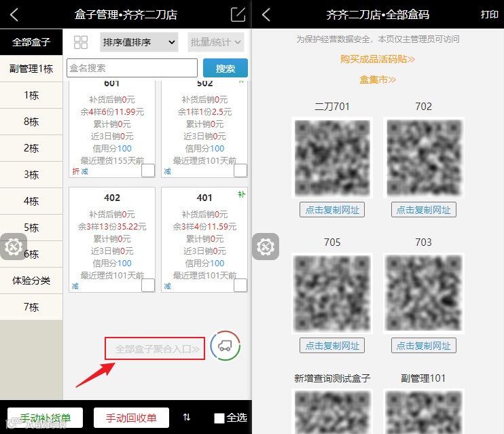Copy URL for box 703

click(x=424, y=346)
